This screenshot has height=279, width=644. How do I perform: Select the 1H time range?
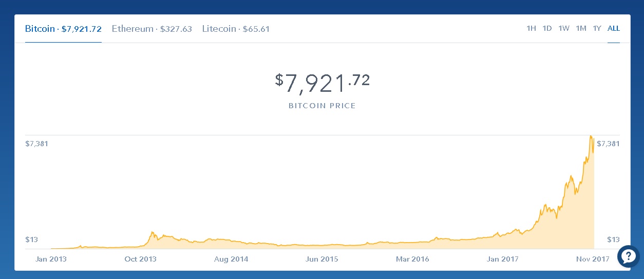tap(531, 28)
